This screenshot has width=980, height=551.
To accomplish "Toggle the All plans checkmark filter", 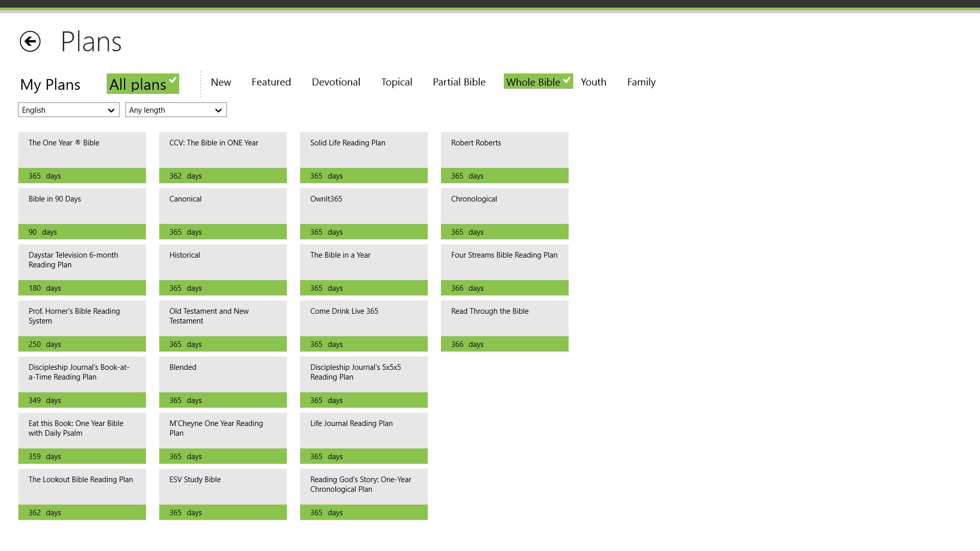I will (x=142, y=84).
